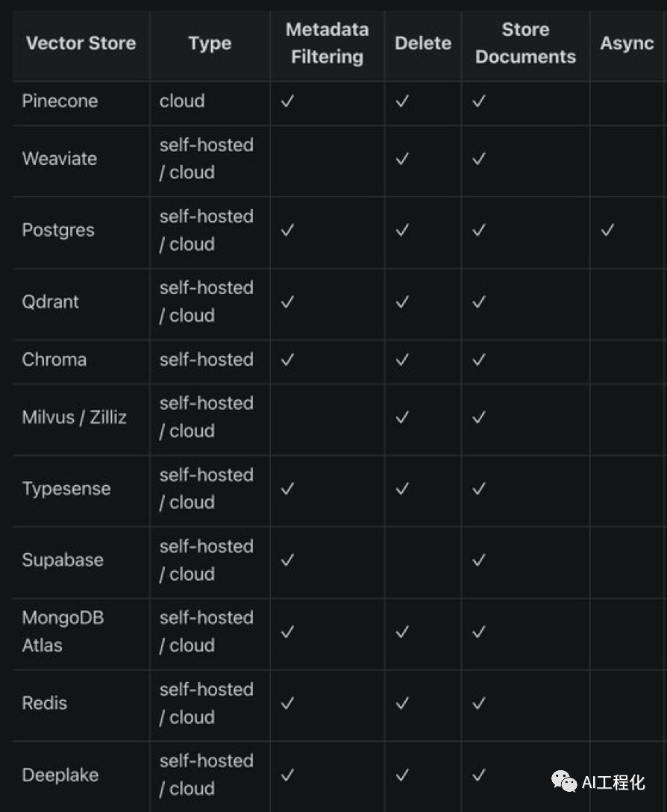This screenshot has width=667, height=812.
Task: Click the Typesense Store Documents checkmark
Action: pyautogui.click(x=479, y=488)
